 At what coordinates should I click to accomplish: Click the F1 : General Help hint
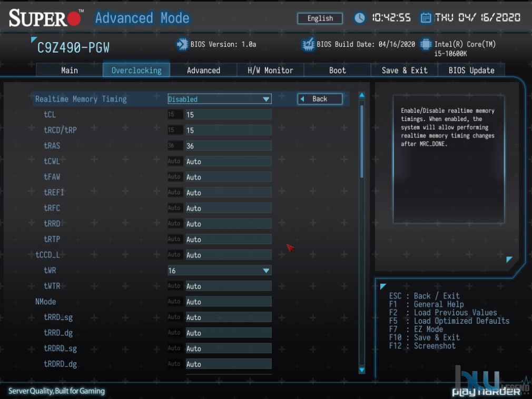pyautogui.click(x=427, y=304)
